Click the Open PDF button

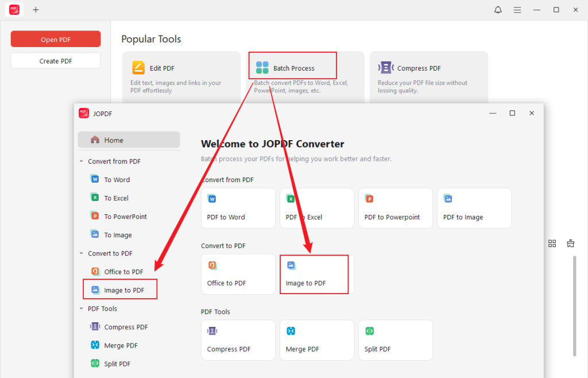pos(55,38)
